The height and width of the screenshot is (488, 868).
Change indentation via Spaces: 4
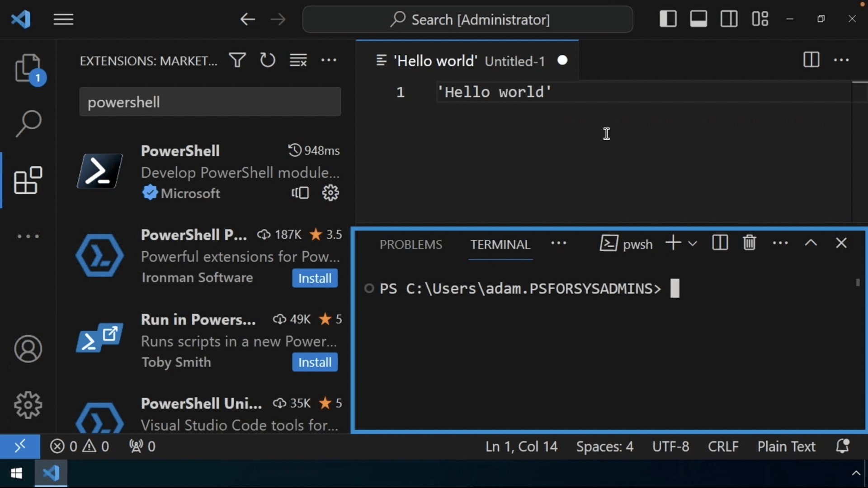(x=604, y=447)
